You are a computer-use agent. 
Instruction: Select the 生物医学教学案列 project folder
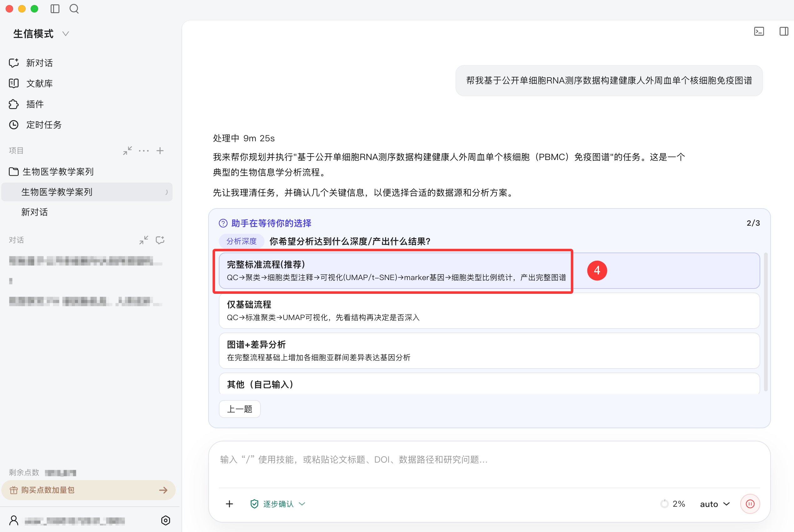(x=51, y=172)
